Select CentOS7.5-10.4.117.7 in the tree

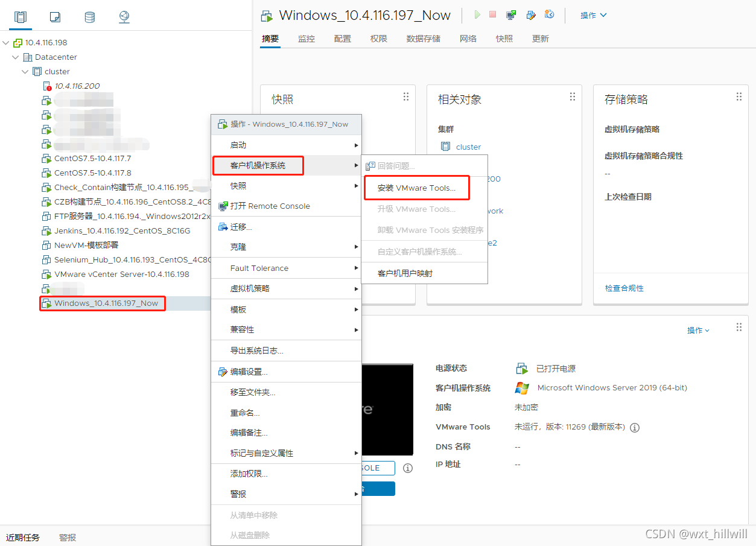pos(92,159)
